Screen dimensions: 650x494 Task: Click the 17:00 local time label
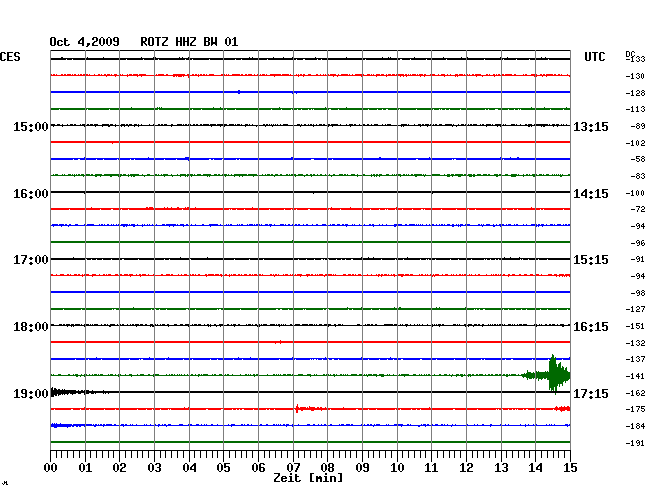coord(31,260)
